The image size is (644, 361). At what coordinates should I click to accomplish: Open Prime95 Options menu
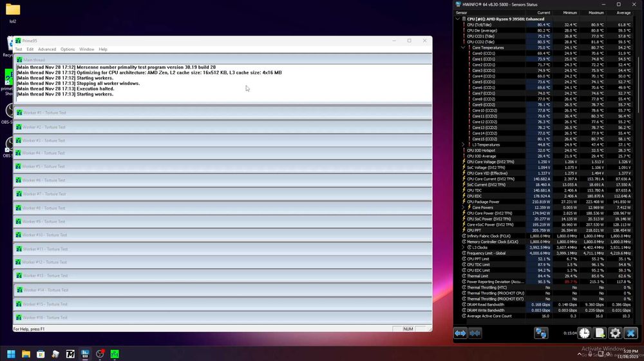[x=68, y=50]
